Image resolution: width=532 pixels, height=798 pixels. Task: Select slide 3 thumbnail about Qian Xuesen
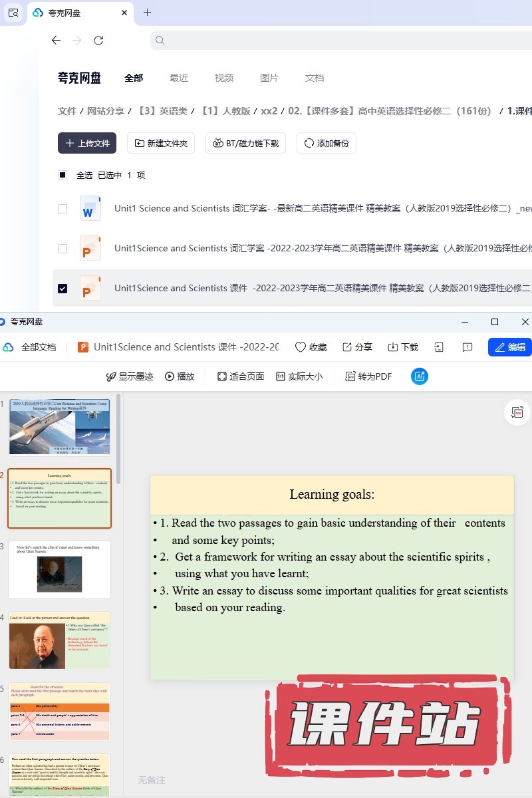click(60, 569)
